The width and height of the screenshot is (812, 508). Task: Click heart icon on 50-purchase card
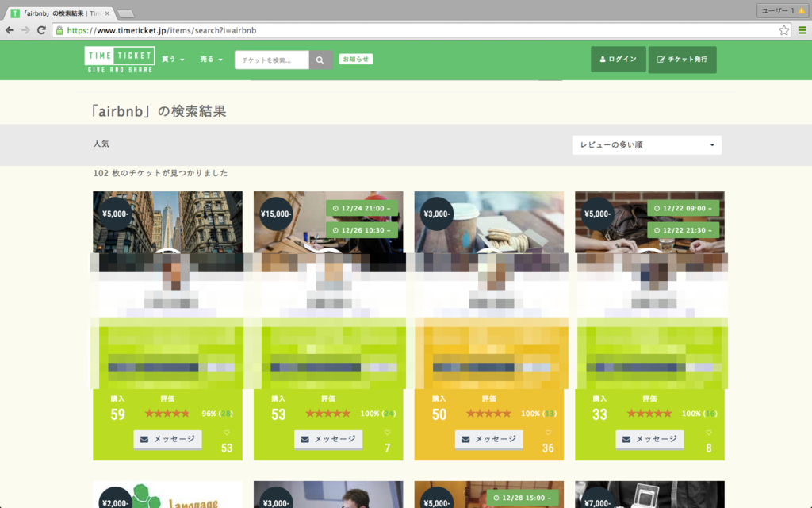click(x=548, y=433)
